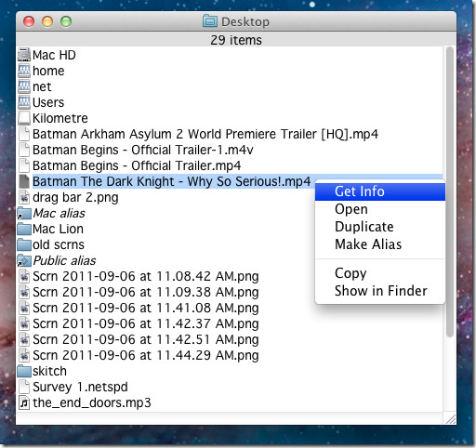Viewport: 476px width, 448px height.
Task: Select the Mac alias folder icon
Action: point(24,214)
